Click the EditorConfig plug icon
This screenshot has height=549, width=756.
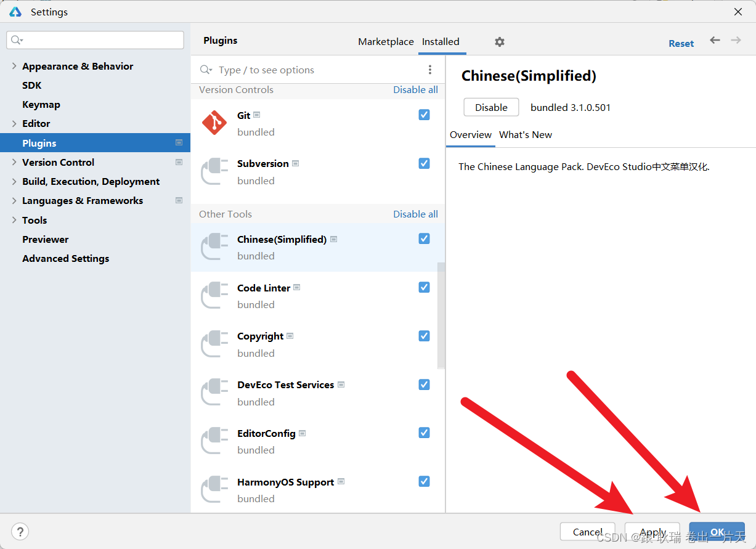pos(214,441)
